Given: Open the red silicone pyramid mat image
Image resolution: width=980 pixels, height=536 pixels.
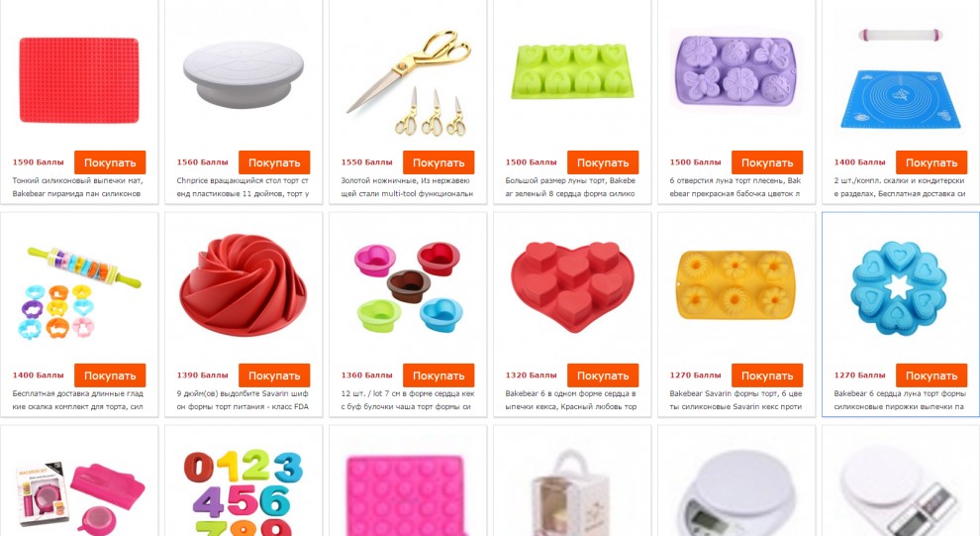Looking at the screenshot, I should pos(79,80).
